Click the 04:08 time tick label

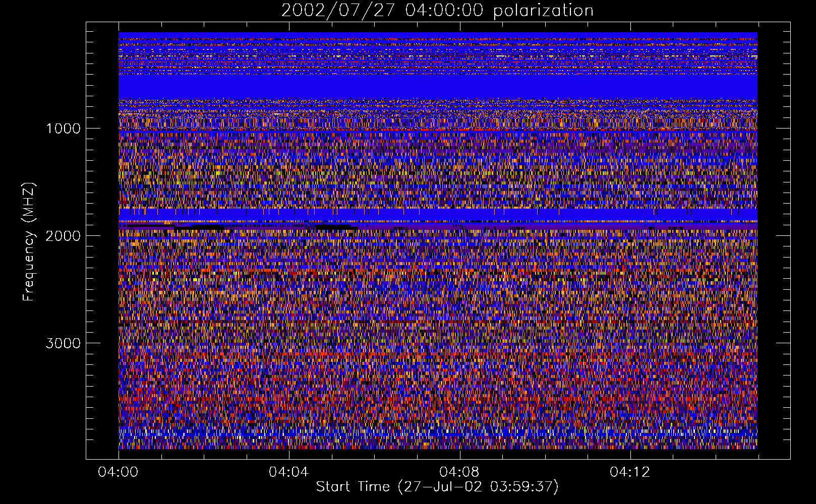[x=459, y=472]
